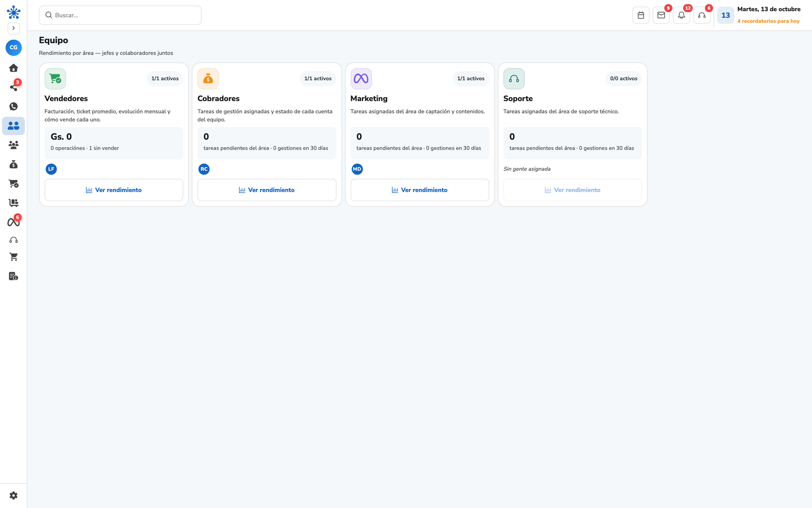This screenshot has height=508, width=812.
Task: Select the RC member avatar in Cobradores
Action: (204, 169)
